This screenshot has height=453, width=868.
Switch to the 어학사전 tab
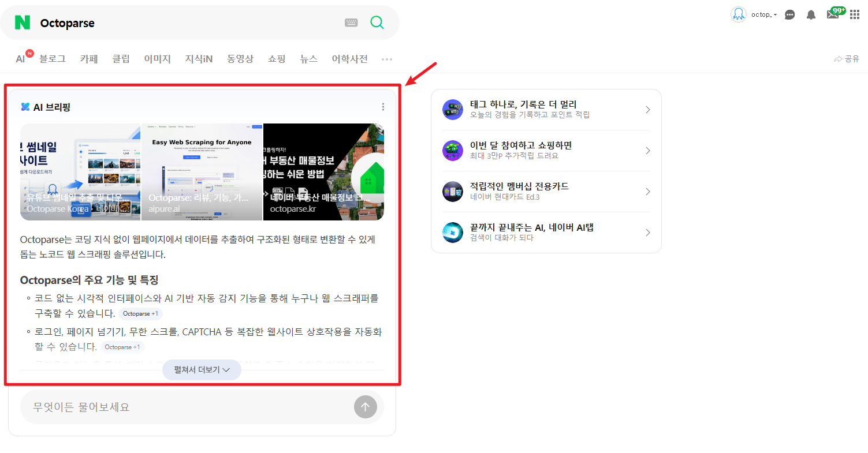pyautogui.click(x=349, y=59)
